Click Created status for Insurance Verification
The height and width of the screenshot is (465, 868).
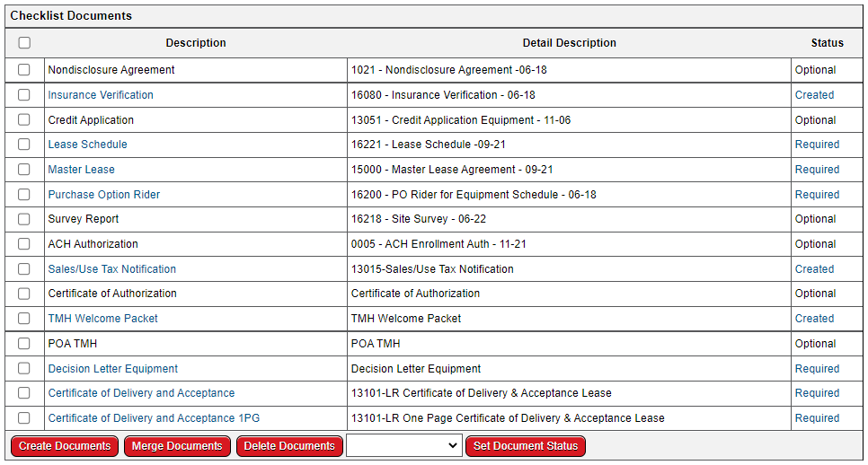click(x=814, y=95)
